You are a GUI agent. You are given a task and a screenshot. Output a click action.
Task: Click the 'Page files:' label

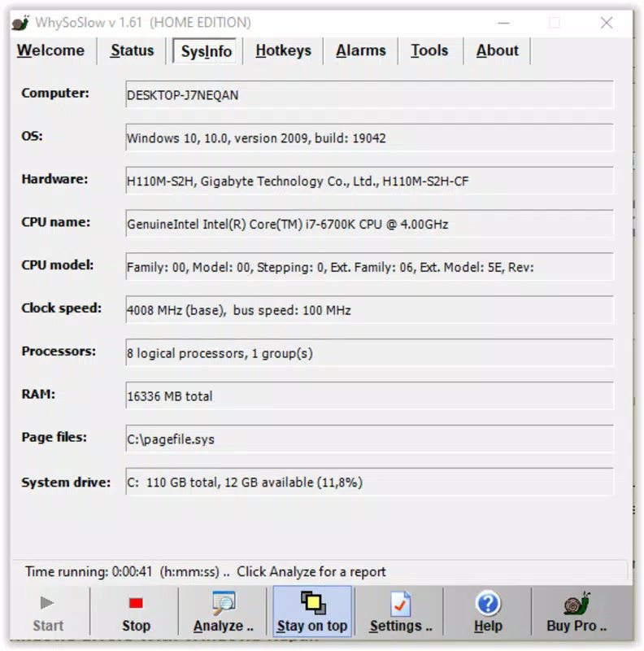[x=54, y=437]
